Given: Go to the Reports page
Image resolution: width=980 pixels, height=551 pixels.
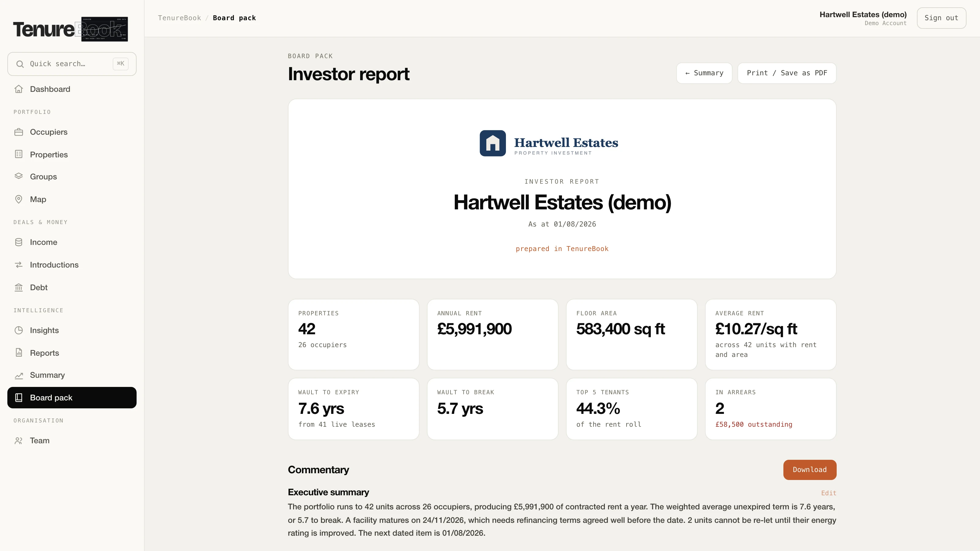Looking at the screenshot, I should (x=72, y=353).
